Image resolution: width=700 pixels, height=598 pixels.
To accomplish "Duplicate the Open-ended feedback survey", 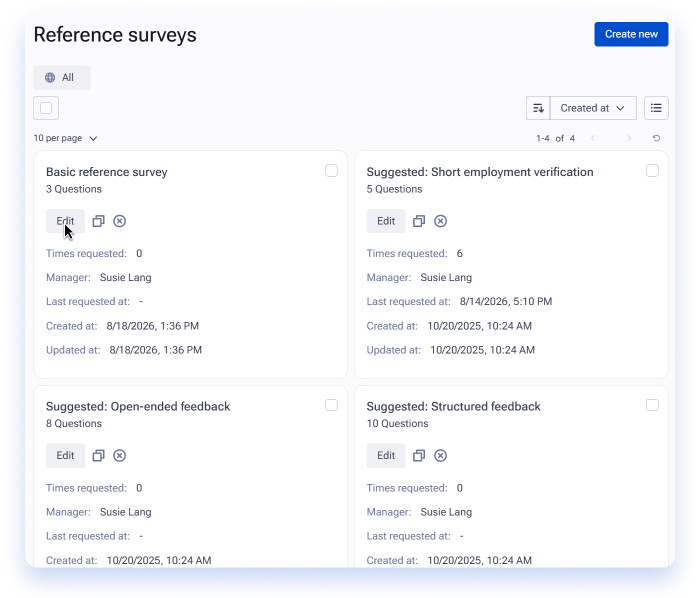I will point(98,456).
